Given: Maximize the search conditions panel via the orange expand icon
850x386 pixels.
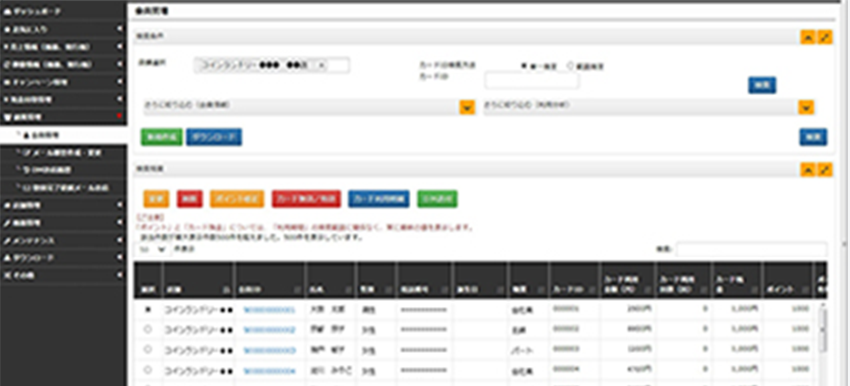Looking at the screenshot, I should click(x=825, y=37).
